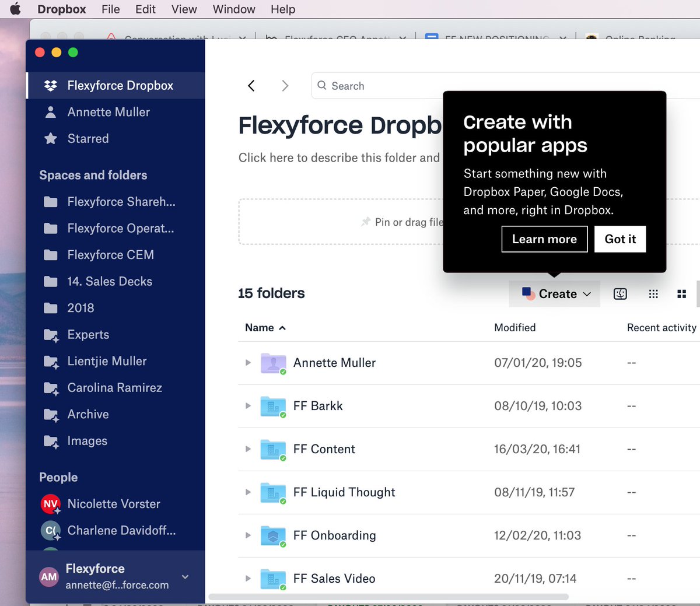Viewport: 700px width, 606px height.
Task: Expand the Annette Muller folder row
Action: pyautogui.click(x=248, y=363)
